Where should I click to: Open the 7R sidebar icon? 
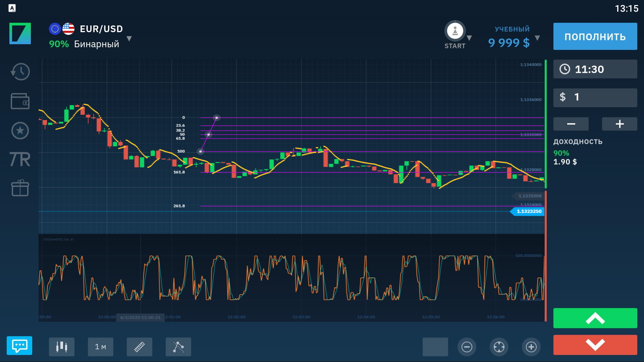tap(20, 159)
